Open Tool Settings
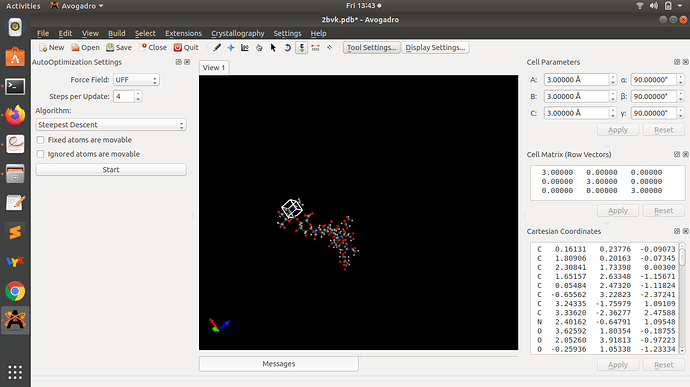Image resolution: width=690 pixels, height=387 pixels. (x=371, y=48)
